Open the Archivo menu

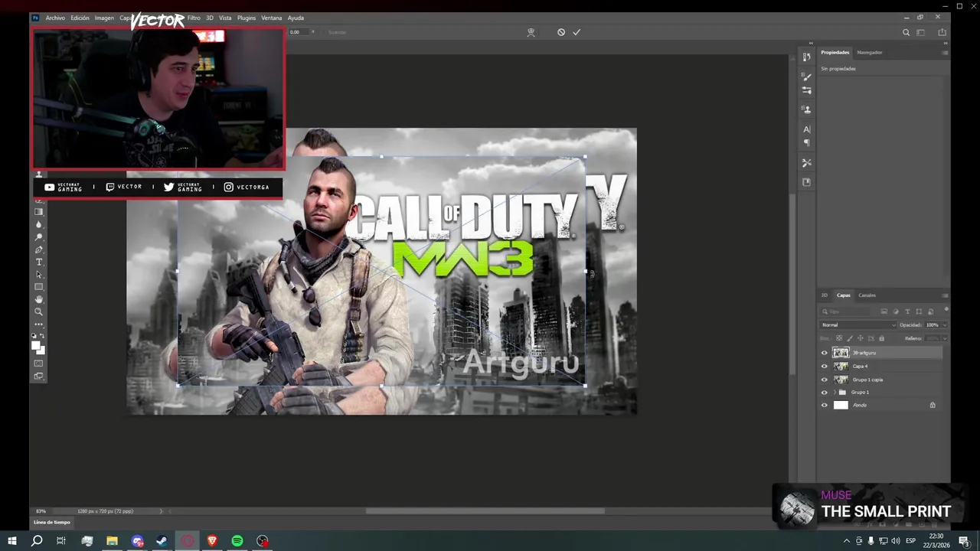(55, 18)
